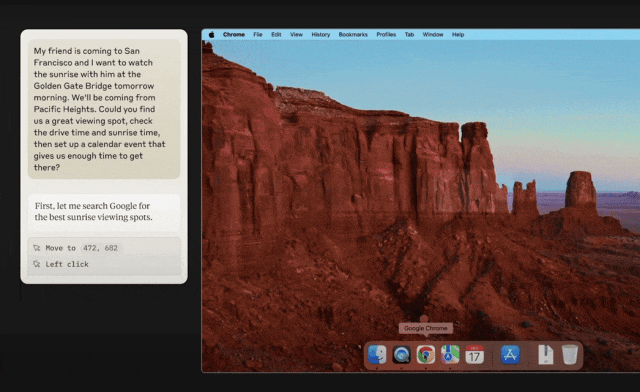Viewport: 640px width, 392px height.
Task: Open the Calendar app showing 17
Action: coord(474,354)
